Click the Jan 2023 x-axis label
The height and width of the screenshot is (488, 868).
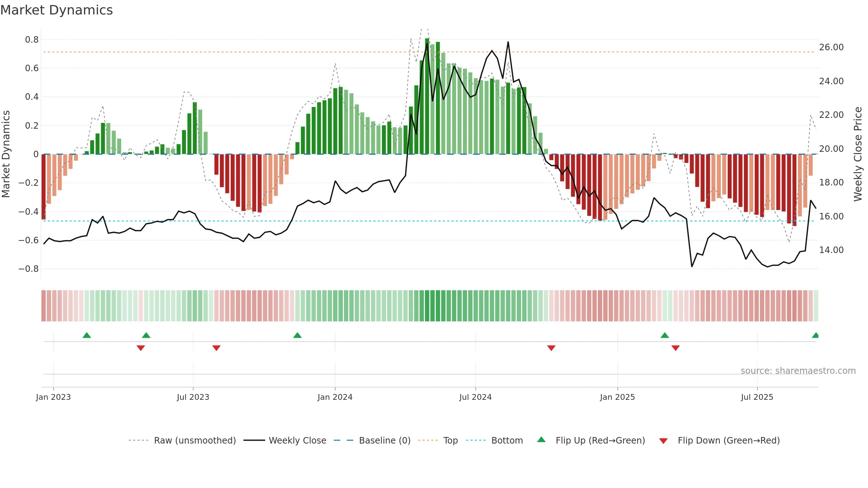(x=54, y=397)
